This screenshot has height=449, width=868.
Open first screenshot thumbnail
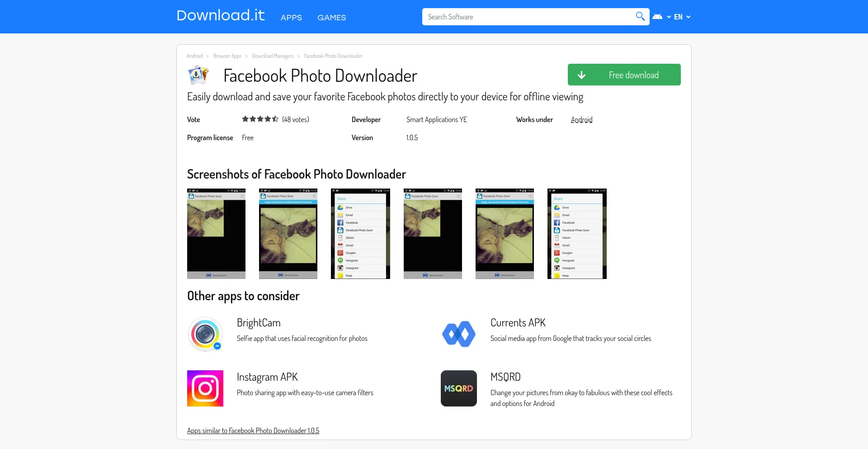(x=216, y=234)
